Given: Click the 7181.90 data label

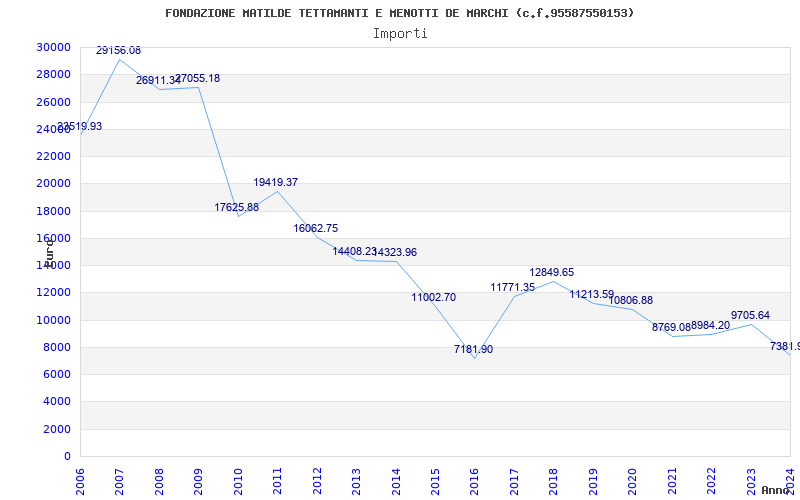Looking at the screenshot, I should click(473, 349).
